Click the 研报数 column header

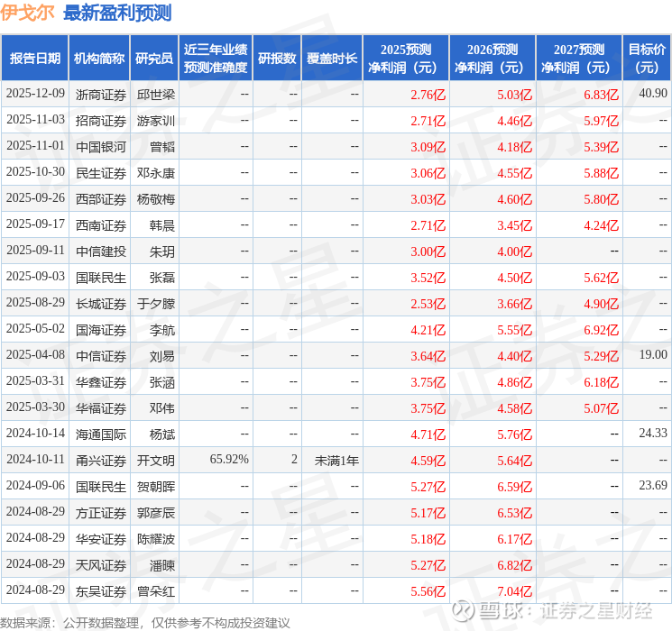coord(277,59)
